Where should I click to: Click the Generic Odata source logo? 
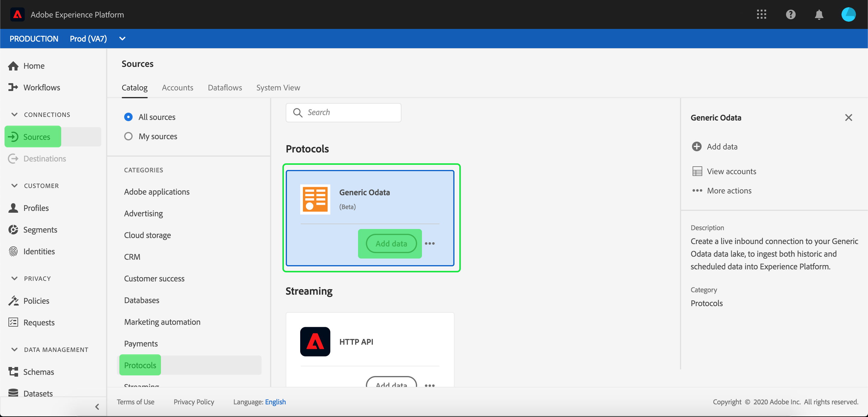coord(315,199)
